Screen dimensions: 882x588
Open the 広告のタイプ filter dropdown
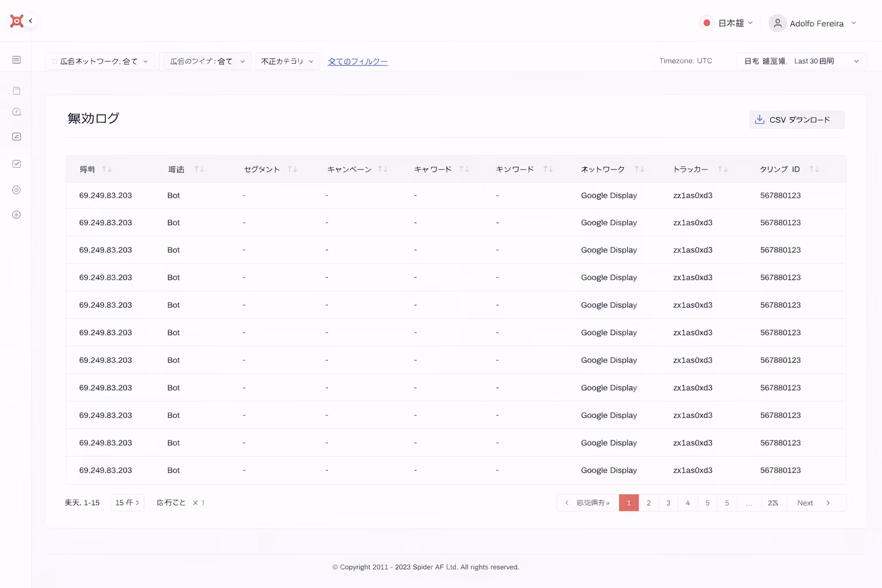(x=207, y=61)
